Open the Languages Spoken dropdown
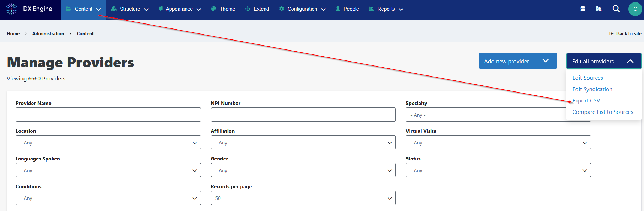The width and height of the screenshot is (644, 211). click(x=108, y=170)
